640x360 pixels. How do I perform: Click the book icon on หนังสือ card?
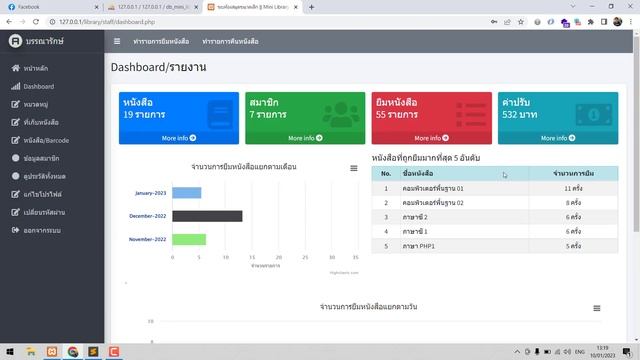tap(220, 115)
